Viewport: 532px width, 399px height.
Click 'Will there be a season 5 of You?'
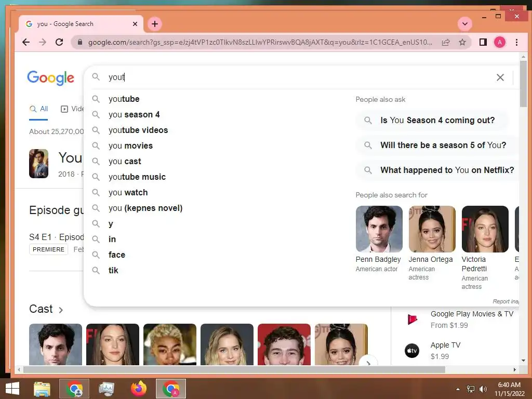coord(437,145)
